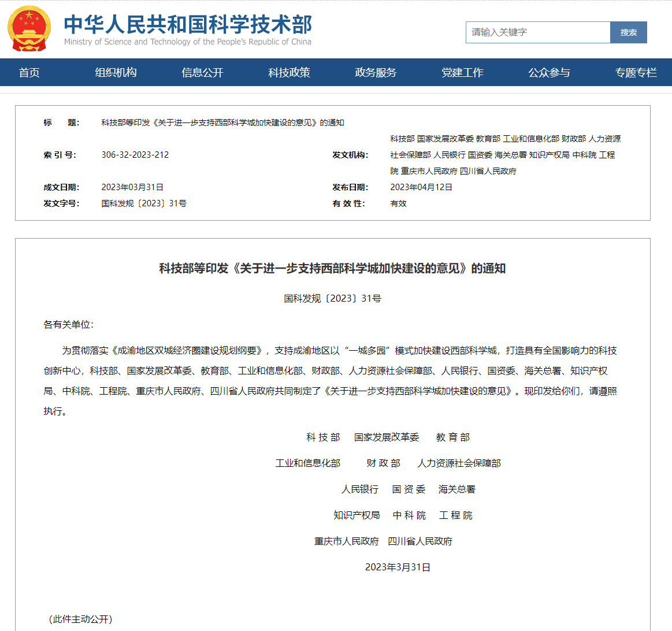Click the national emblem logo
672x631 pixels.
pos(29,29)
